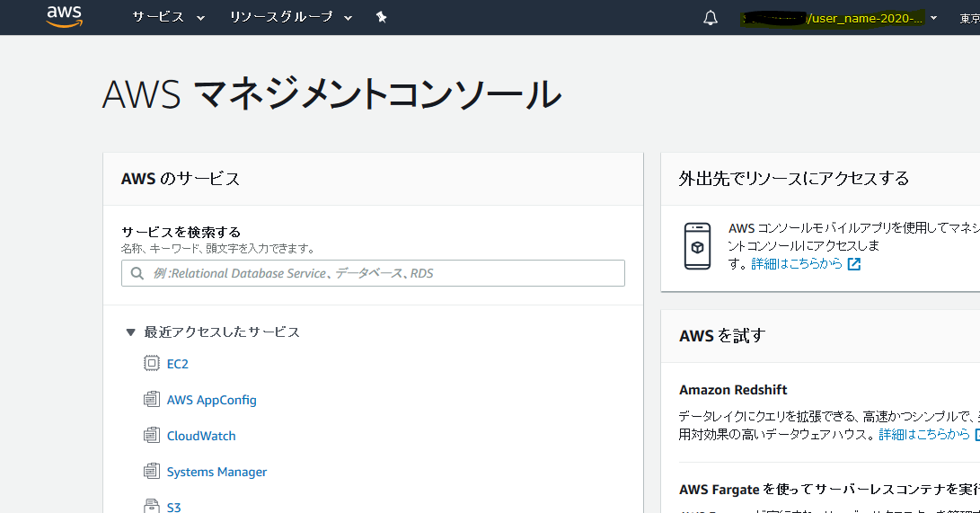Click the AWS を試す panel heading

[x=722, y=335]
